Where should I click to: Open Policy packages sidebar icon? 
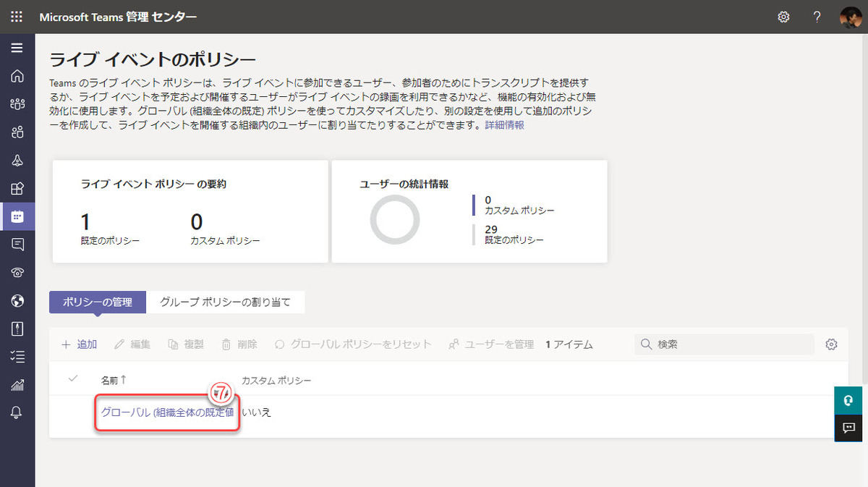(17, 329)
